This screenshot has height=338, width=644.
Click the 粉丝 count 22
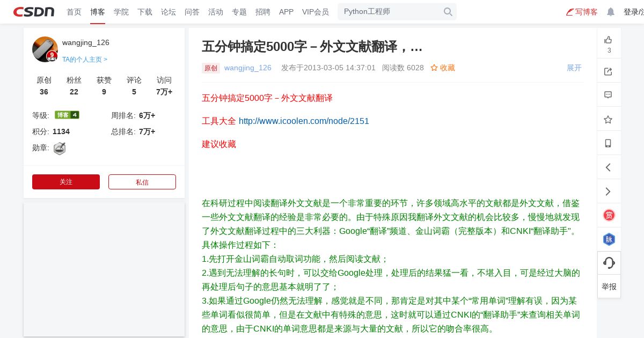[x=74, y=92]
